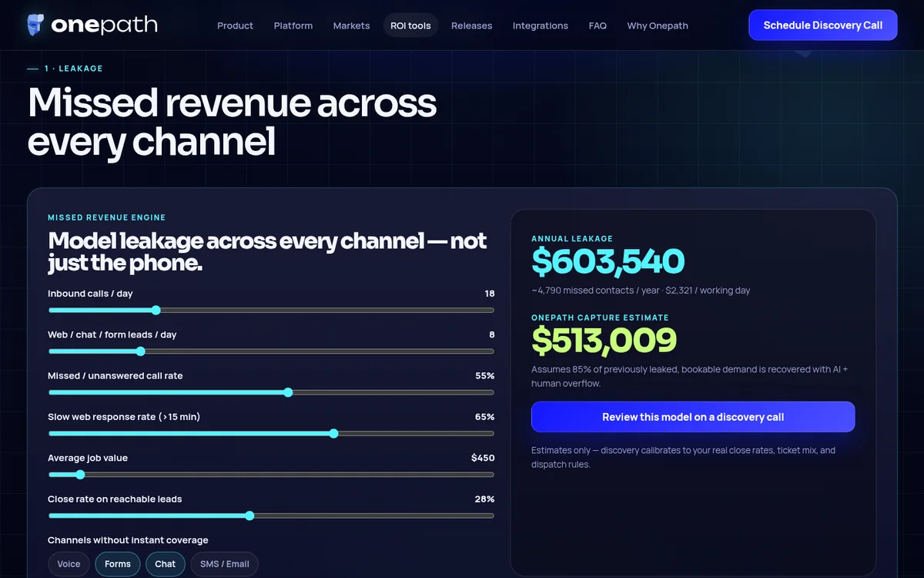The width and height of the screenshot is (924, 578).
Task: Click Schedule Discovery Call button
Action: click(x=823, y=25)
